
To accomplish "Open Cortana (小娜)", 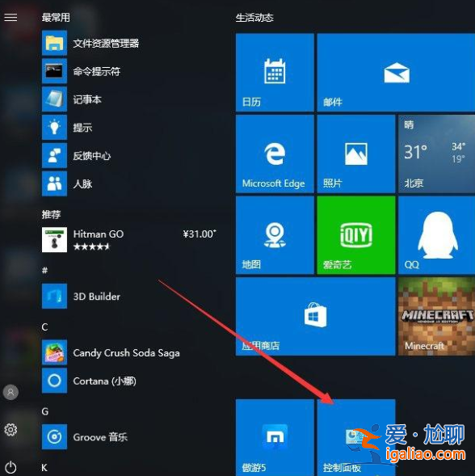I will click(x=131, y=381).
